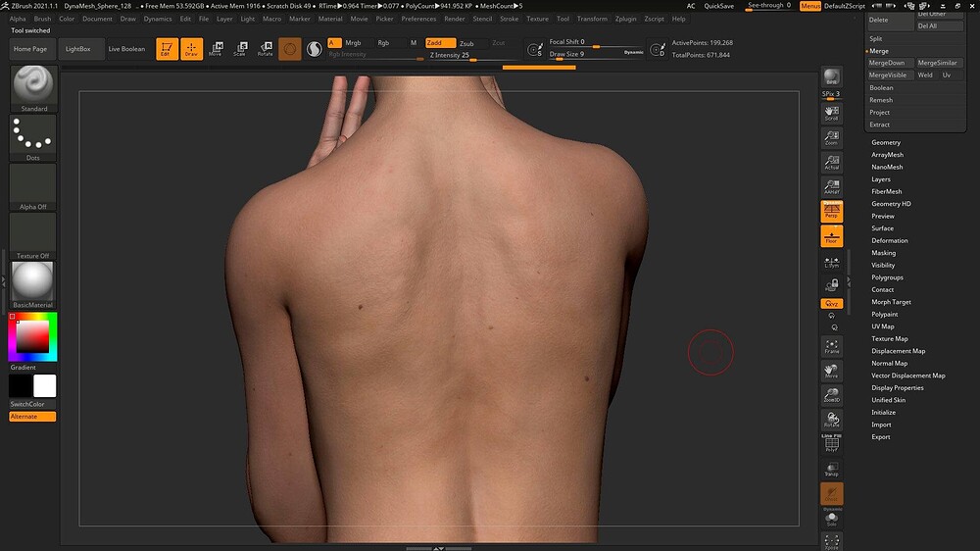Open the Zplugin menu
The height and width of the screenshot is (551, 980).
pyautogui.click(x=625, y=19)
